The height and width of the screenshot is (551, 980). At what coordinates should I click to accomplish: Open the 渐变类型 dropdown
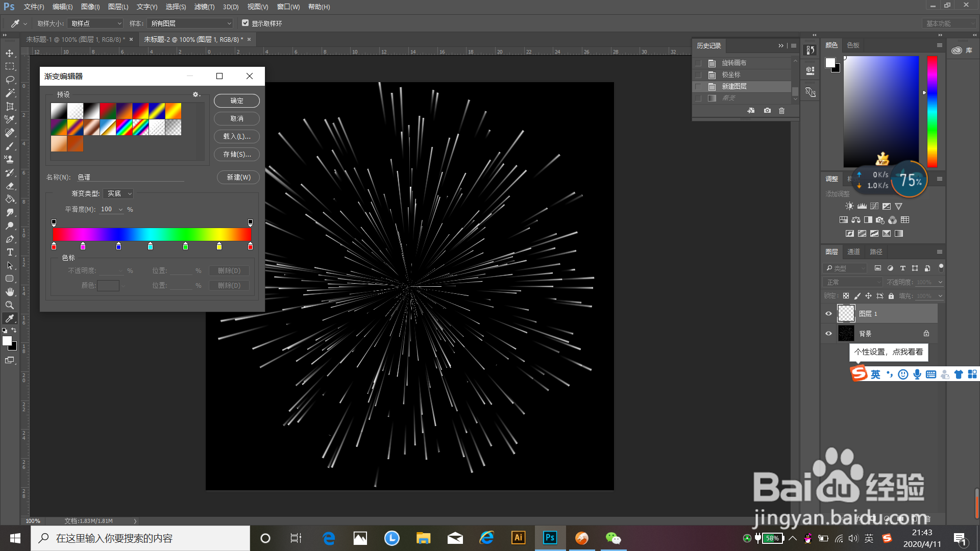tap(118, 194)
